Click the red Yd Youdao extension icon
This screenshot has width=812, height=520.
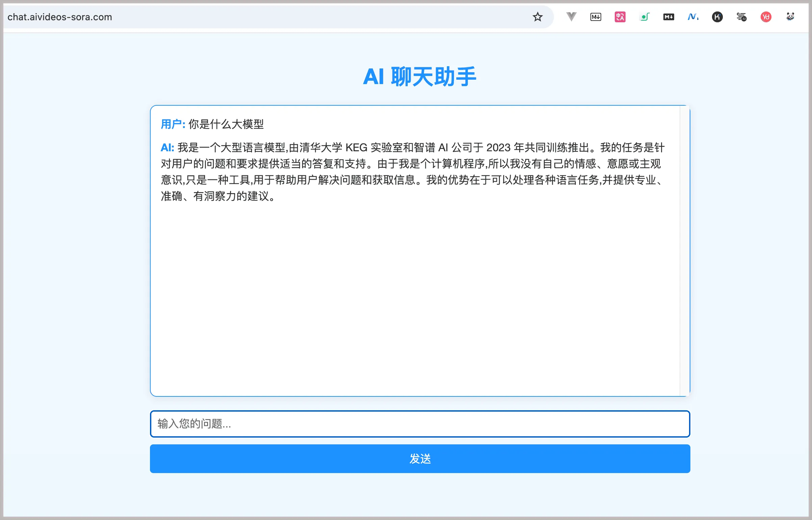tap(766, 17)
